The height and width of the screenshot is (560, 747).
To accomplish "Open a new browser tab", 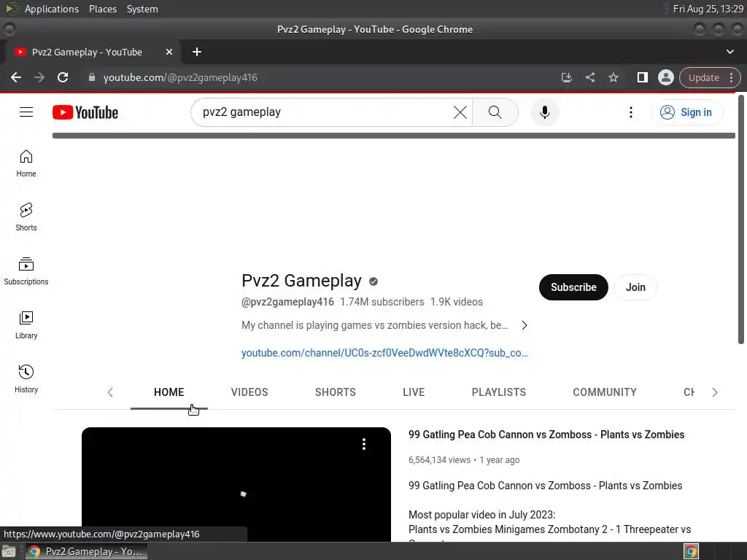I will pos(197,52).
